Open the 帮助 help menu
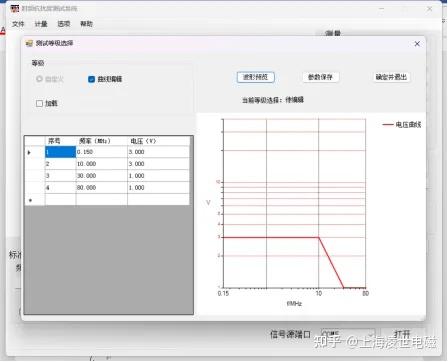The image size is (448, 362). coord(86,24)
